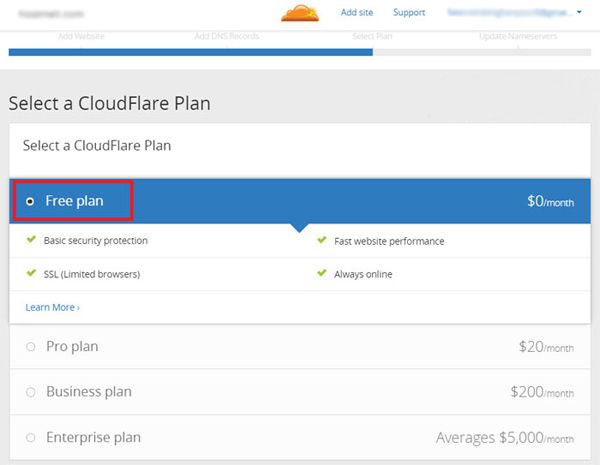This screenshot has width=600, height=465.
Task: Click the Basic security protection text
Action: click(96, 240)
